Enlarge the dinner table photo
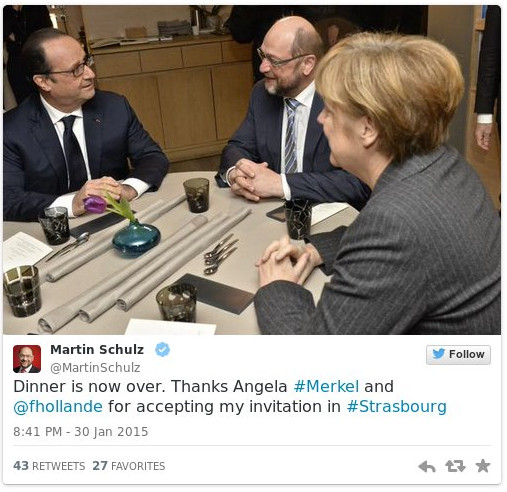507x492 pixels. tap(252, 170)
